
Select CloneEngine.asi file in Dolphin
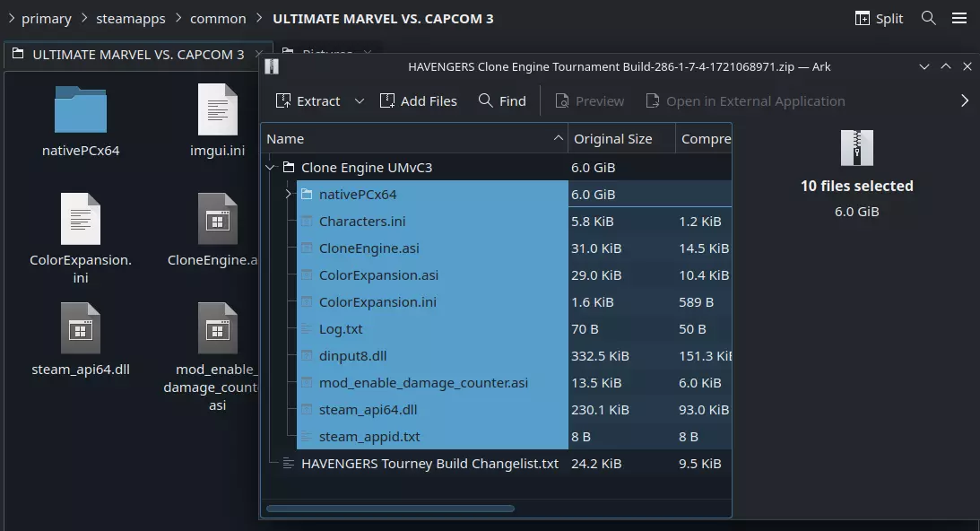[x=212, y=231]
